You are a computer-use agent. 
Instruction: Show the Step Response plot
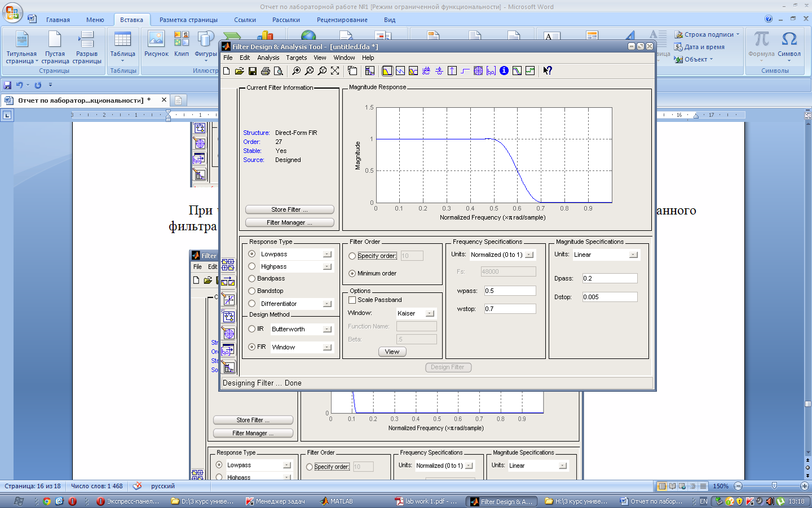click(x=465, y=71)
